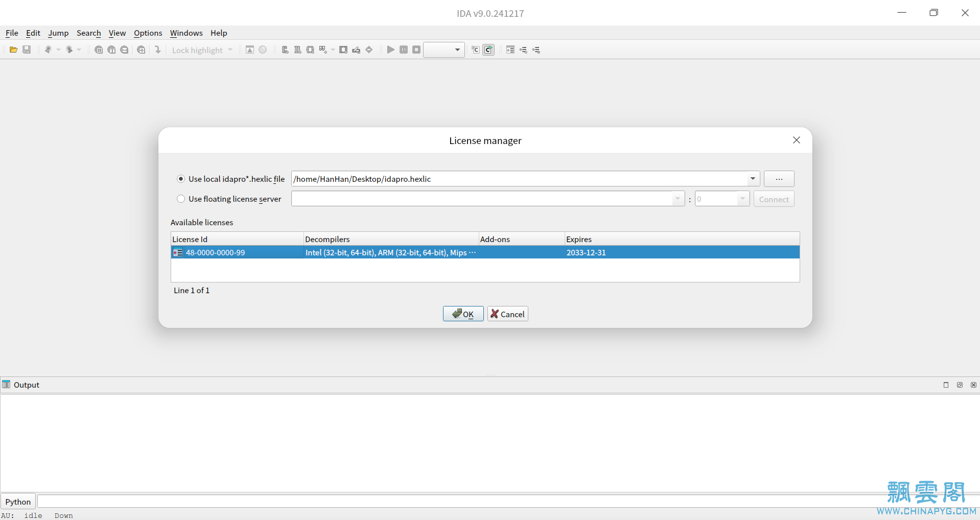Click the Decompilers column header
The height and width of the screenshot is (520, 980).
(391, 239)
